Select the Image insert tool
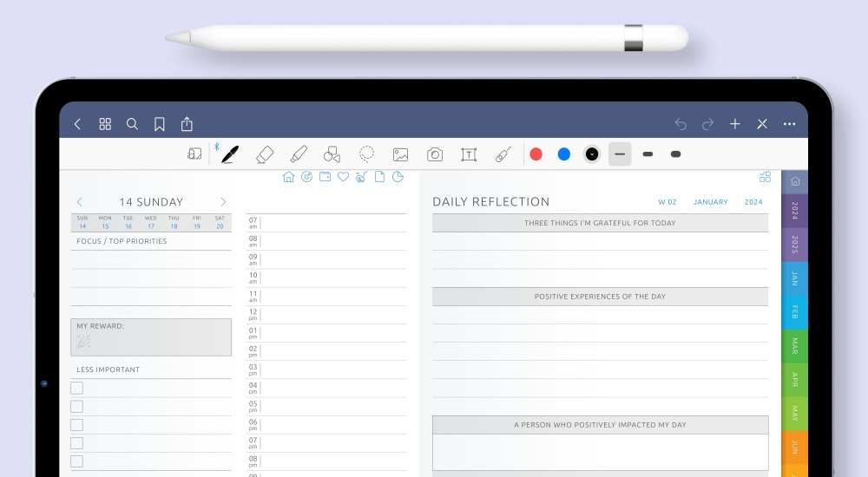 [x=401, y=154]
